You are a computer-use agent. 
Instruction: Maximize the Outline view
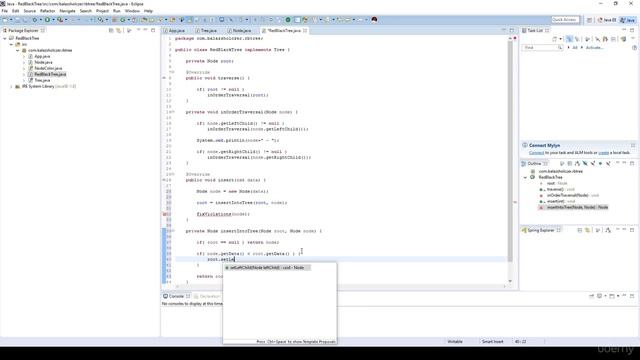click(x=632, y=163)
